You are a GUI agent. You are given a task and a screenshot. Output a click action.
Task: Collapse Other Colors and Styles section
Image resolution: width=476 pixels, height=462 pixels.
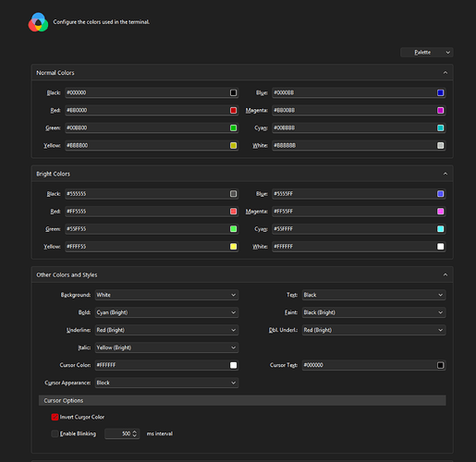445,274
